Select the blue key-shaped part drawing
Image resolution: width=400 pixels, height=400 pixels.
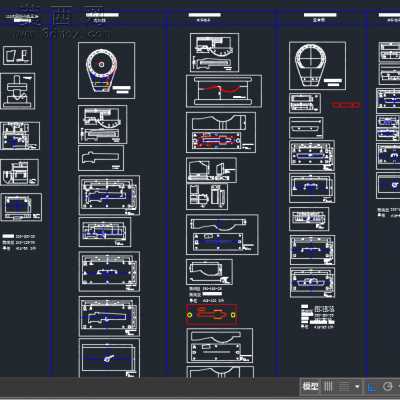pyautogui.click(x=109, y=358)
